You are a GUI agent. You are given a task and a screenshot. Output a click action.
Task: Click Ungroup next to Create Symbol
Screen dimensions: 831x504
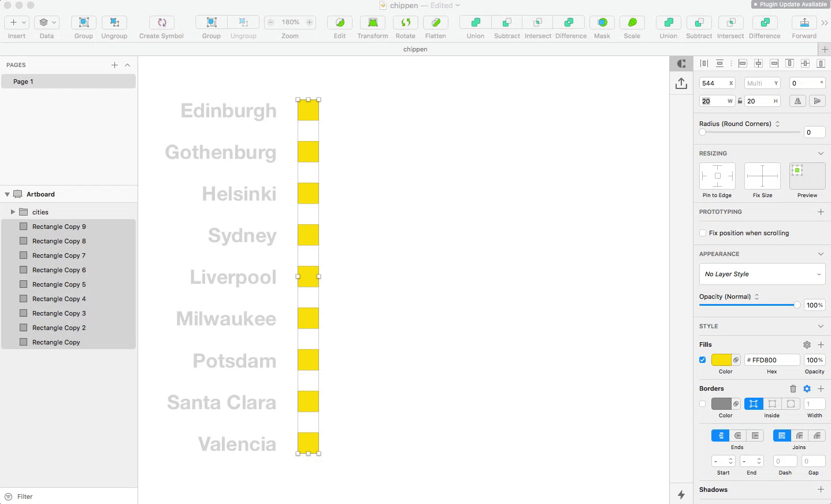click(114, 23)
